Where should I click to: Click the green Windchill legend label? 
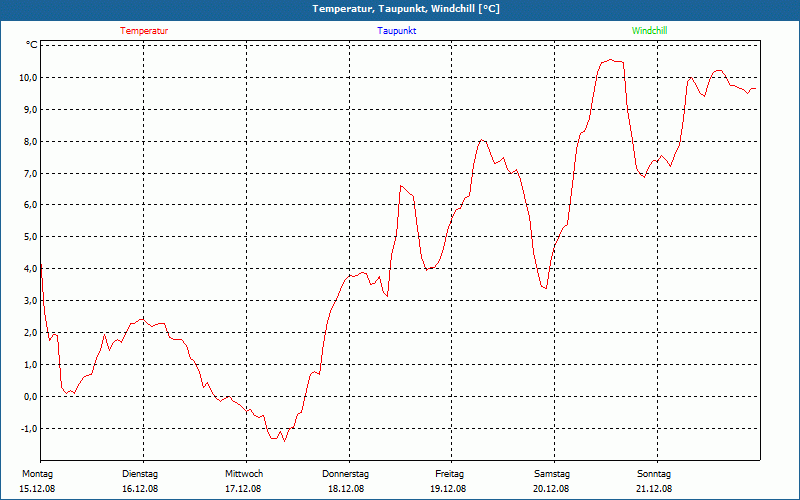(x=649, y=31)
